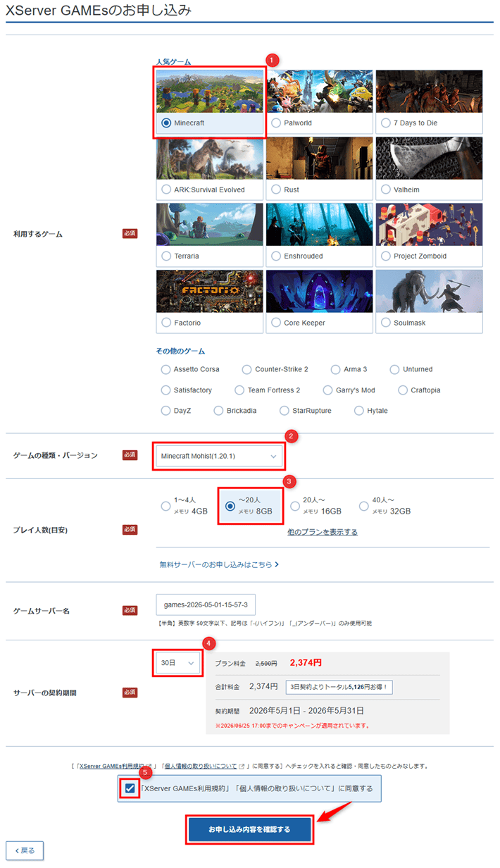Choose the Arma 3 option
Image resolution: width=500 pixels, height=868 pixels.
[x=336, y=369]
